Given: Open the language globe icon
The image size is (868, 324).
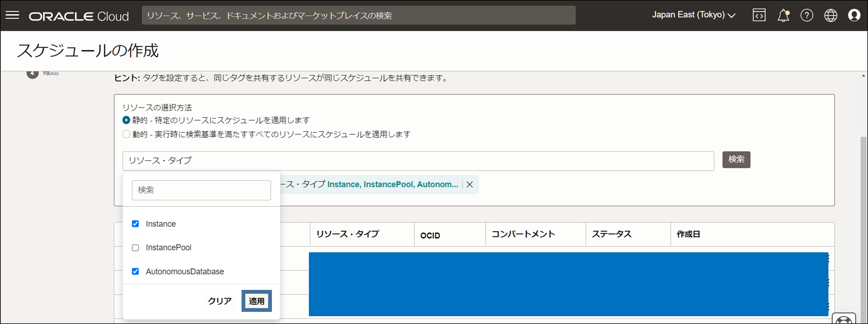Looking at the screenshot, I should tap(831, 15).
